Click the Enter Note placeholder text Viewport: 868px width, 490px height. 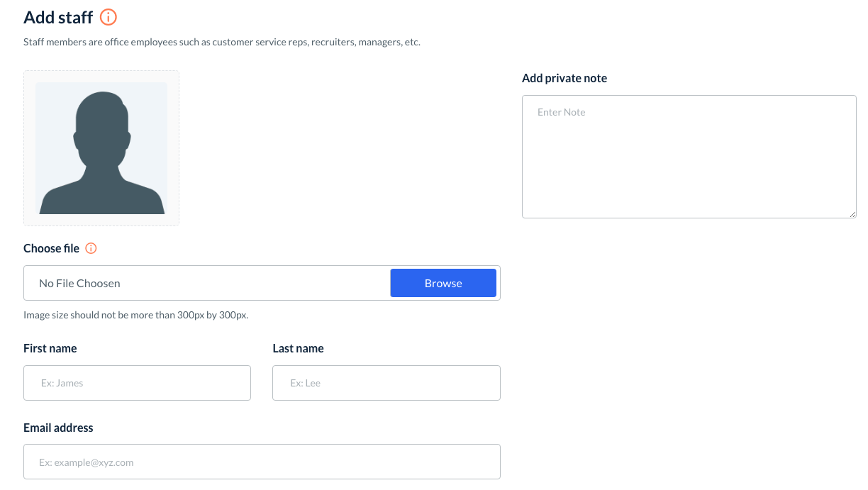[x=562, y=112]
